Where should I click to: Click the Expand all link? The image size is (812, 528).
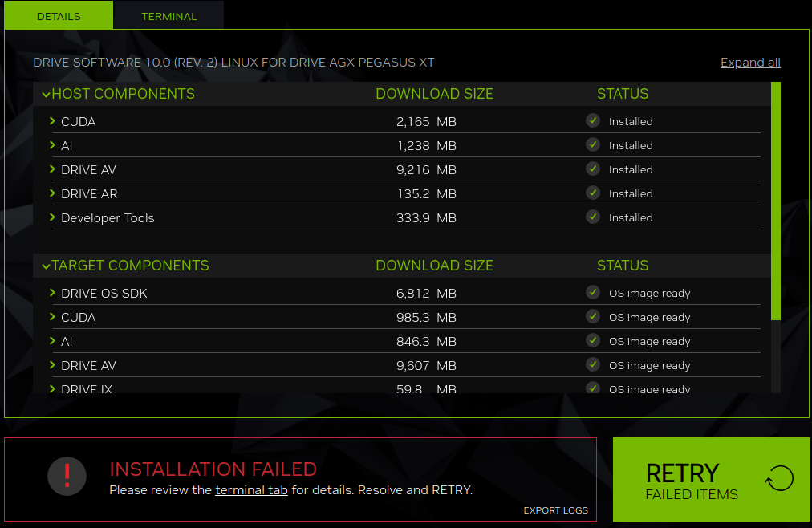point(750,63)
